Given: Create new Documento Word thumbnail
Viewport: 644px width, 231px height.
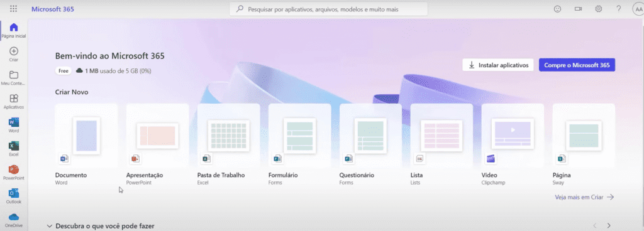Looking at the screenshot, I should [86, 136].
